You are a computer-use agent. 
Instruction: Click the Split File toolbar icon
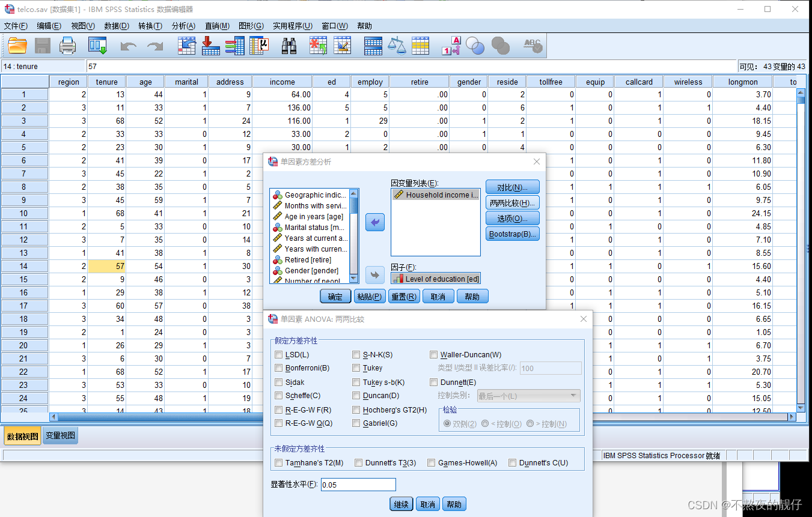pyautogui.click(x=373, y=46)
